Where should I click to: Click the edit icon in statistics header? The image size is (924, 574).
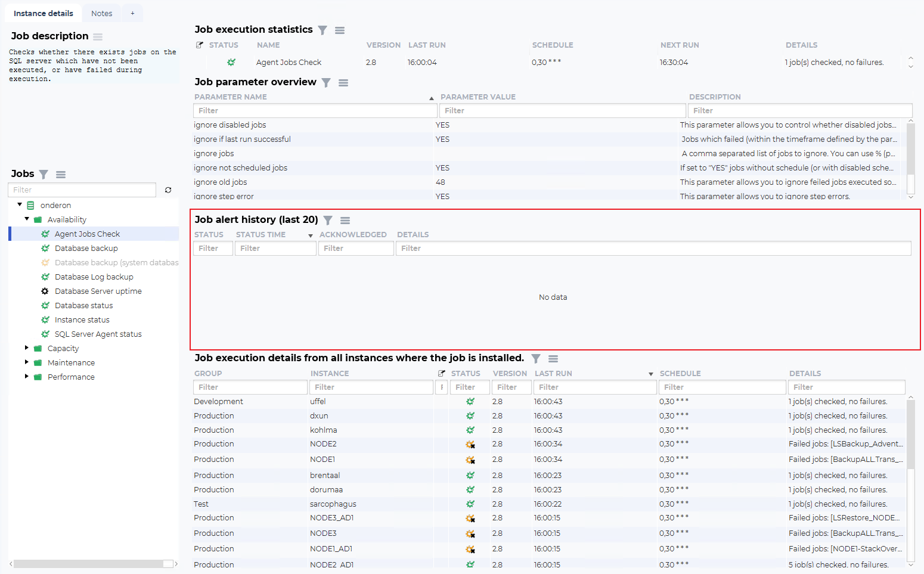200,45
